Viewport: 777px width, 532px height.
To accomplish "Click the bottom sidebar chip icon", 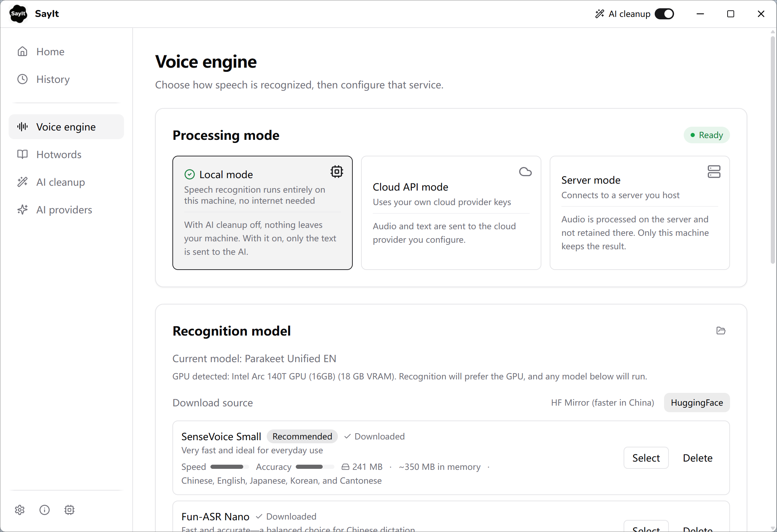I will tap(69, 510).
